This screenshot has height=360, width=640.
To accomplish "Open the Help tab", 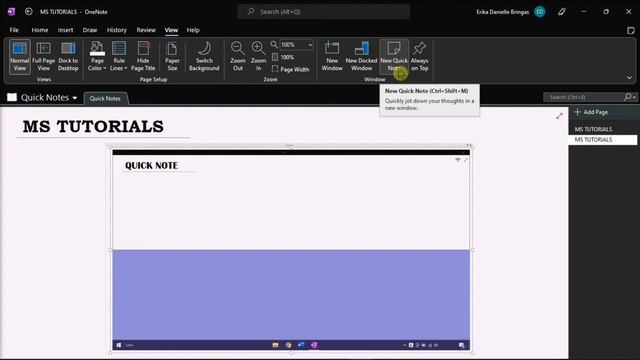I will (193, 30).
